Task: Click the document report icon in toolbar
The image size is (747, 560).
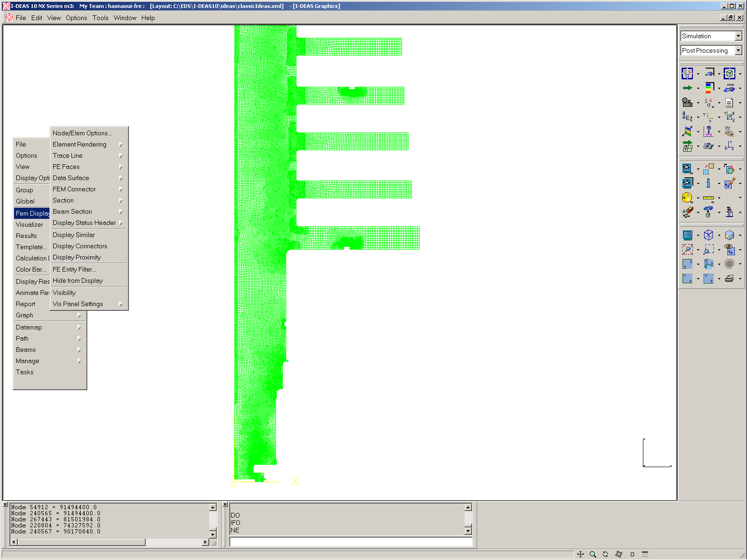Action: point(729,102)
